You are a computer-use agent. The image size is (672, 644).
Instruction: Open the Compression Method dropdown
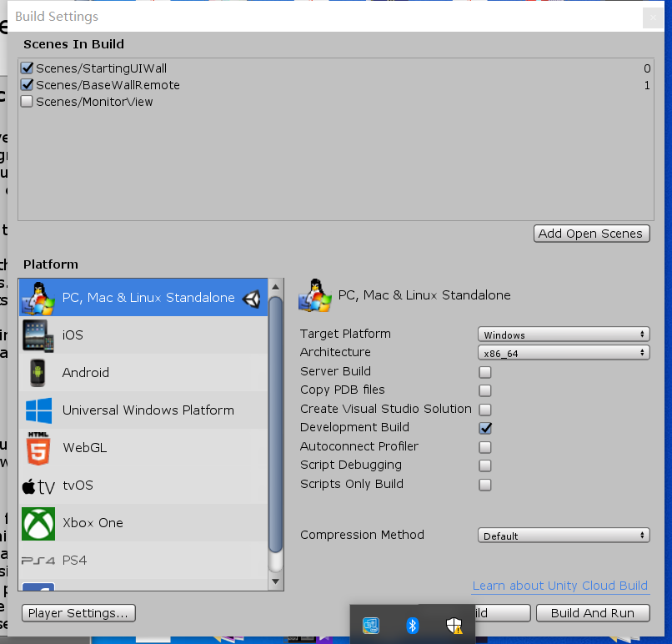pyautogui.click(x=564, y=536)
